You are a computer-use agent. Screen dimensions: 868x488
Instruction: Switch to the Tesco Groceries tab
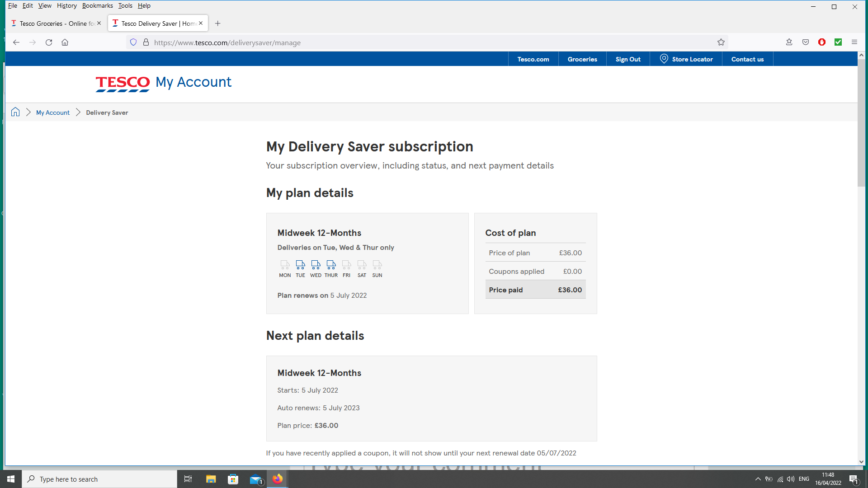click(53, 23)
